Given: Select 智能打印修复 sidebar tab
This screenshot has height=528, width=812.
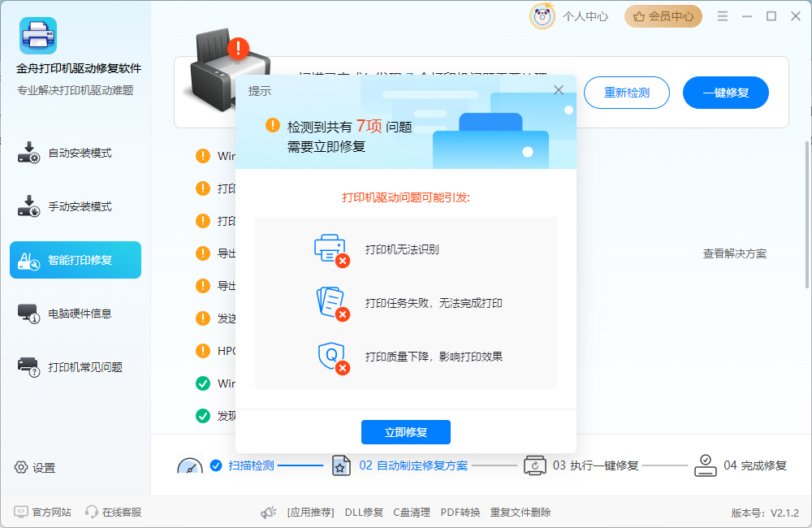Looking at the screenshot, I should pyautogui.click(x=75, y=260).
